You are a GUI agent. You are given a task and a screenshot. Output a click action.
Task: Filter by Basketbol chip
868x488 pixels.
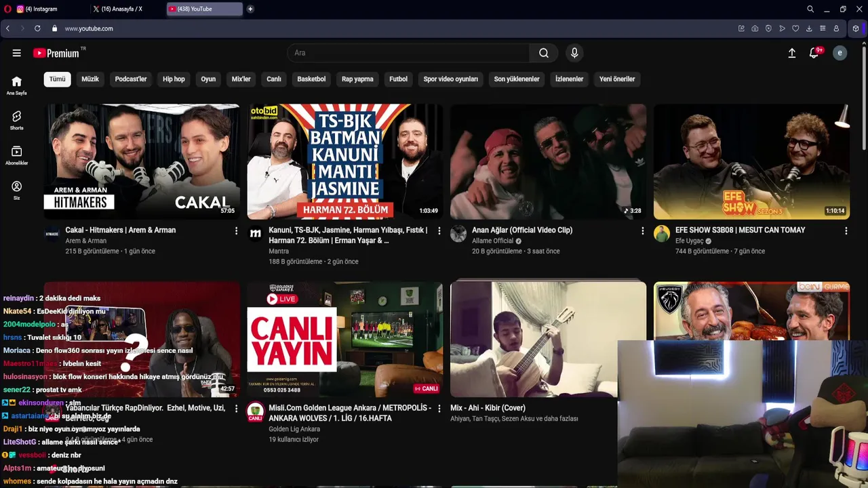(x=311, y=79)
